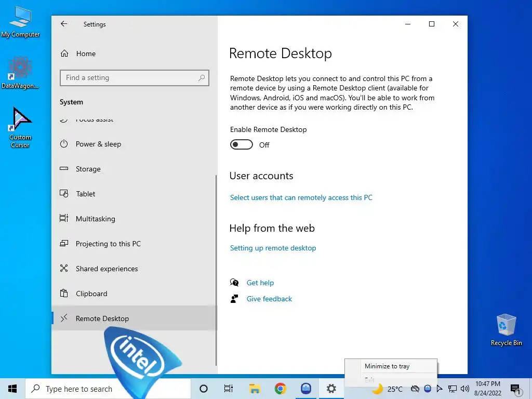Screen dimensions: 532x399
Task: Click the Get help link
Action: 260,283
